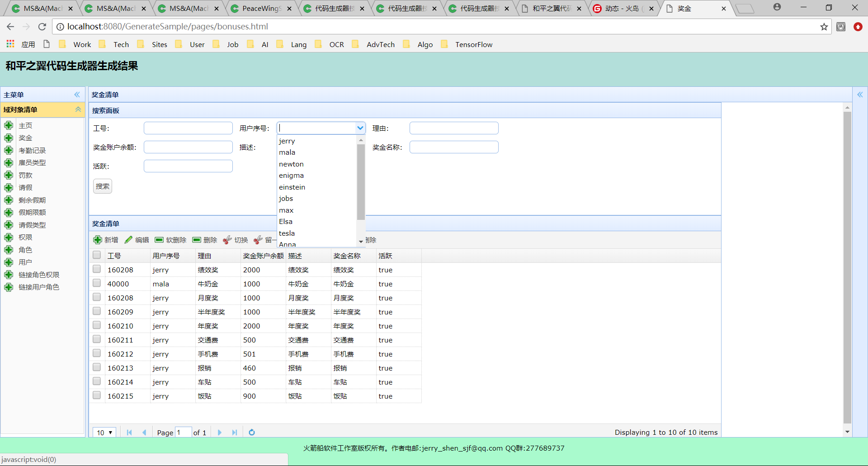Click the 搜索 search button
The image size is (868, 466).
coord(103,186)
